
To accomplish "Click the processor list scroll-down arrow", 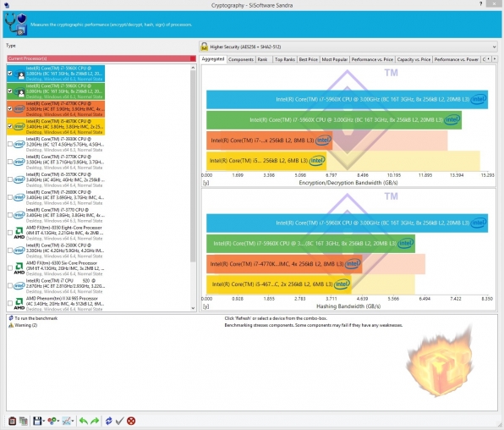I will coord(193,308).
